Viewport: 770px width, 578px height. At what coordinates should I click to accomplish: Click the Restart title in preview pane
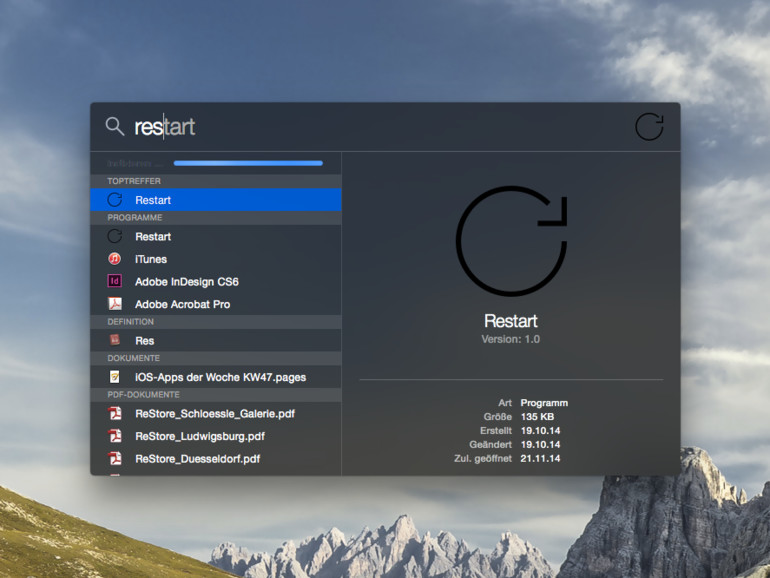511,321
